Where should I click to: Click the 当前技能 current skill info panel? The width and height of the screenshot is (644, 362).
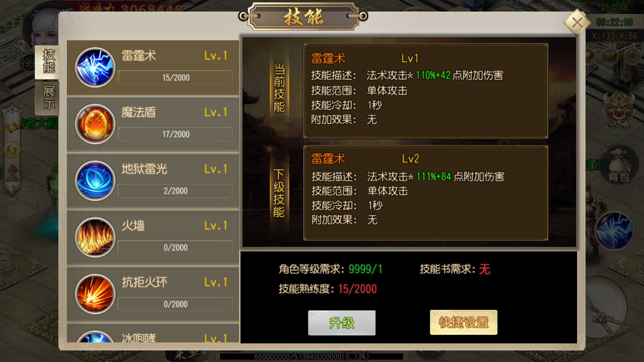426,90
